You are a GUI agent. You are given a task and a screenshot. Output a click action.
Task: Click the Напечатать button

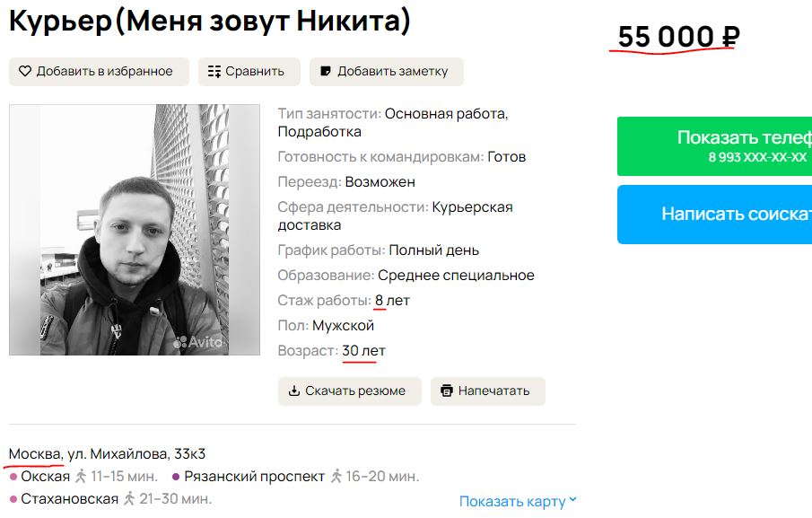point(493,391)
